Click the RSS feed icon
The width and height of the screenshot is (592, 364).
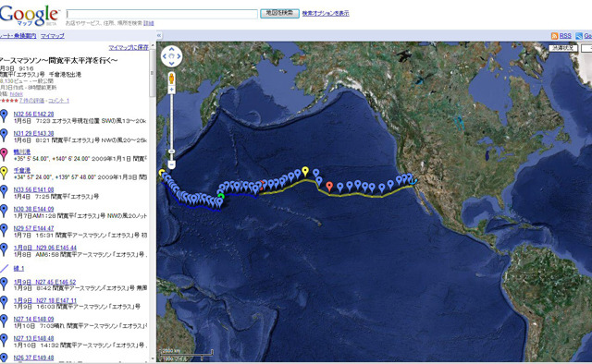554,36
